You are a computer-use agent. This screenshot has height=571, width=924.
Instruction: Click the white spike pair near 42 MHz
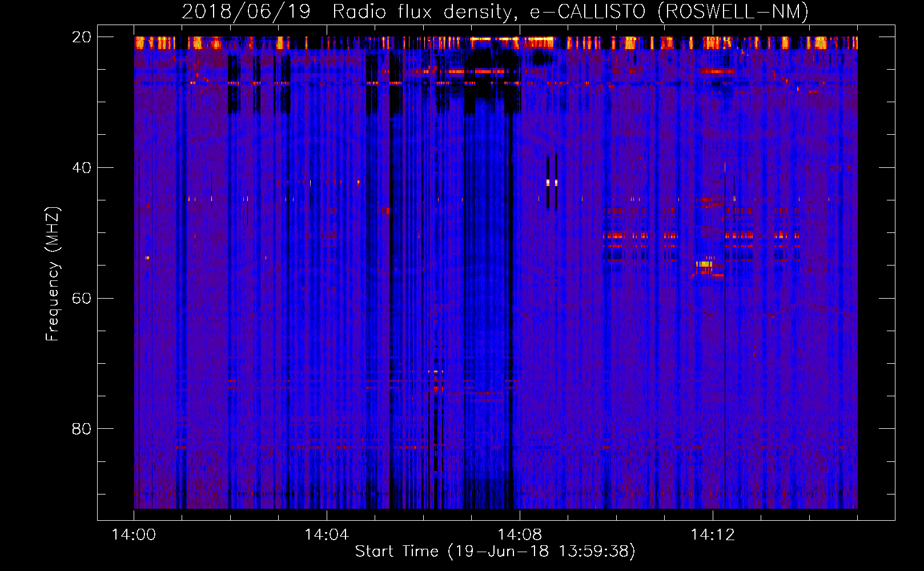[552, 183]
